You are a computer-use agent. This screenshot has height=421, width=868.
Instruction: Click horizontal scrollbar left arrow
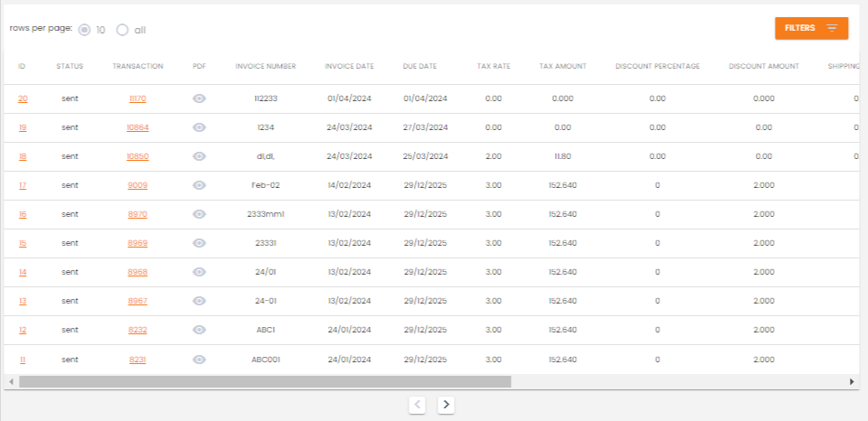pos(11,382)
